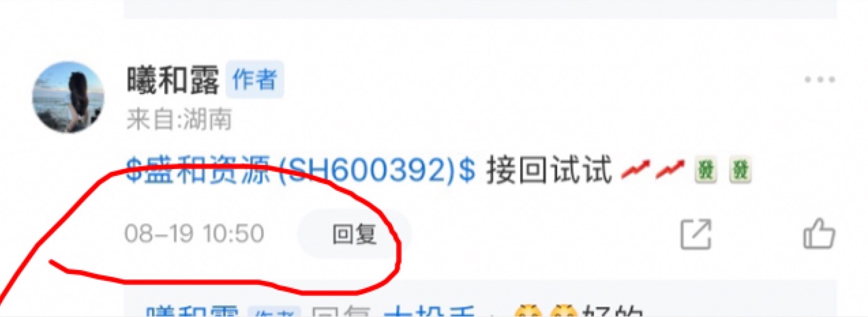This screenshot has height=317, width=868.
Task: Click the second red rising-chart emoji
Action: point(669,170)
